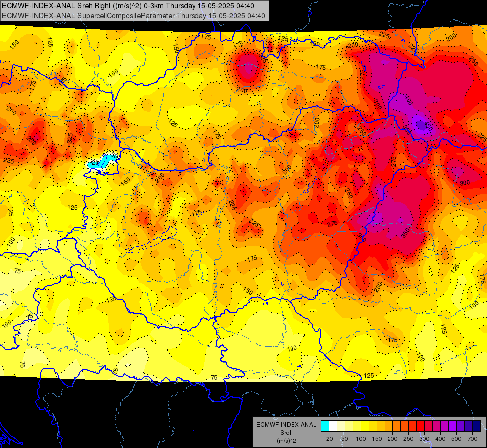Screen dimensions: 487x448
Task: Click the Sreh Right 0-3km title line
Action: pos(128,6)
